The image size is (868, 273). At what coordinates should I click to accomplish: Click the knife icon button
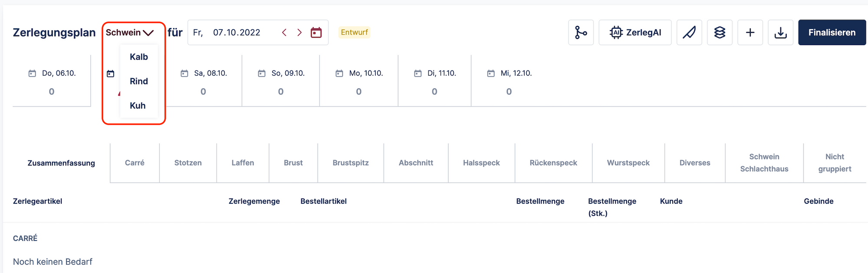tap(689, 33)
